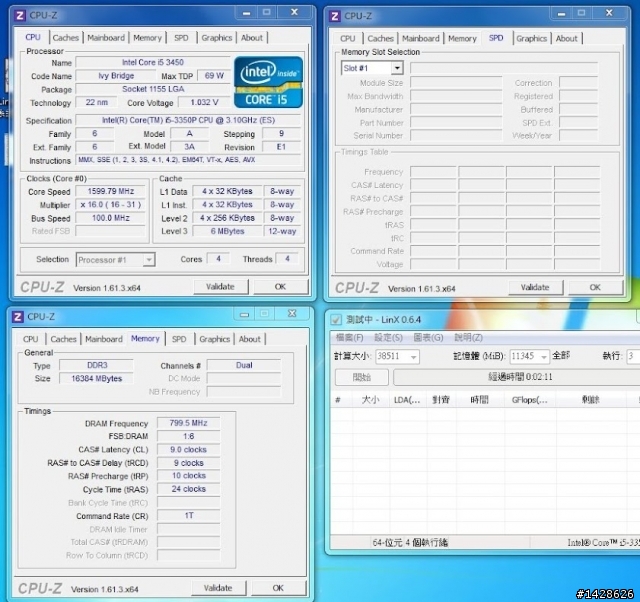Click the memory Size 16384 MBytes value
640x602 pixels.
[96, 378]
